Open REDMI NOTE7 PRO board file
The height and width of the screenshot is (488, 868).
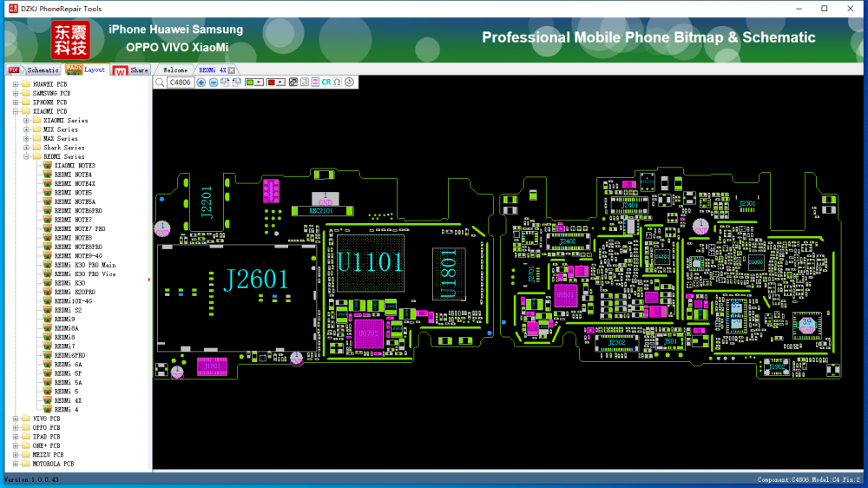pos(80,228)
